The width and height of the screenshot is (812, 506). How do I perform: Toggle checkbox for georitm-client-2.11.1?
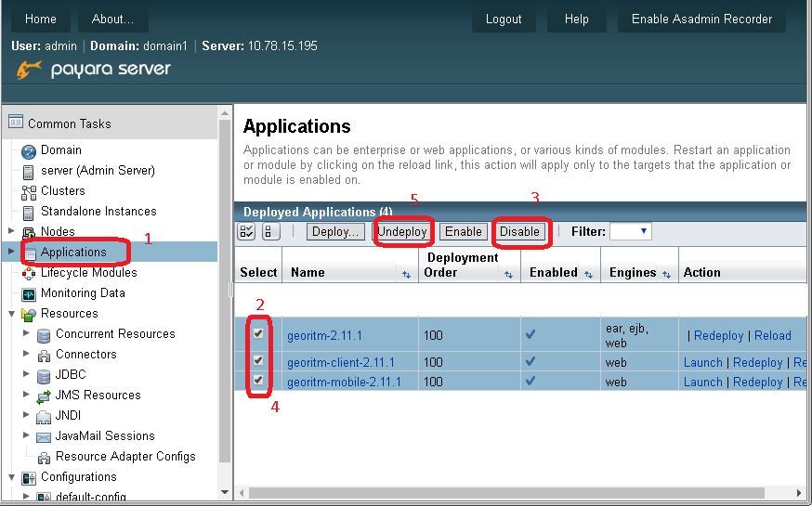[x=258, y=360]
